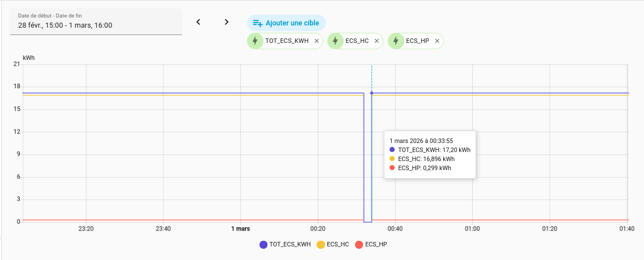Toggle TOT_ECS_KWH series in legend
This screenshot has width=644, height=260.
coord(289,245)
